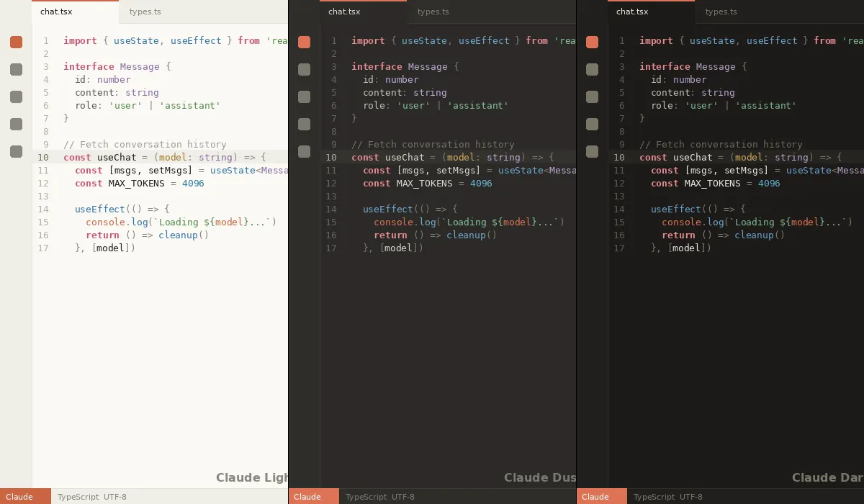The width and height of the screenshot is (864, 504).
Task: Click 'import' keyword in light theme editor
Action: 80,40
